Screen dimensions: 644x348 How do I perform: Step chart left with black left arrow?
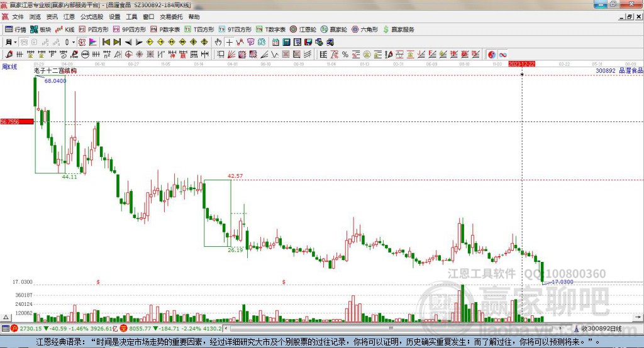(x=128, y=42)
